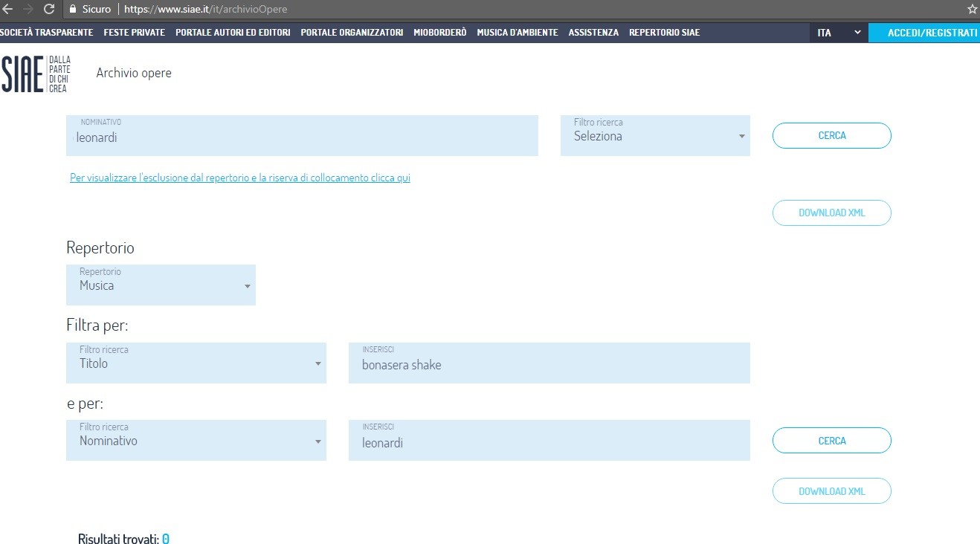This screenshot has width=980, height=544.
Task: Click the browser back arrow
Action: [x=7, y=10]
